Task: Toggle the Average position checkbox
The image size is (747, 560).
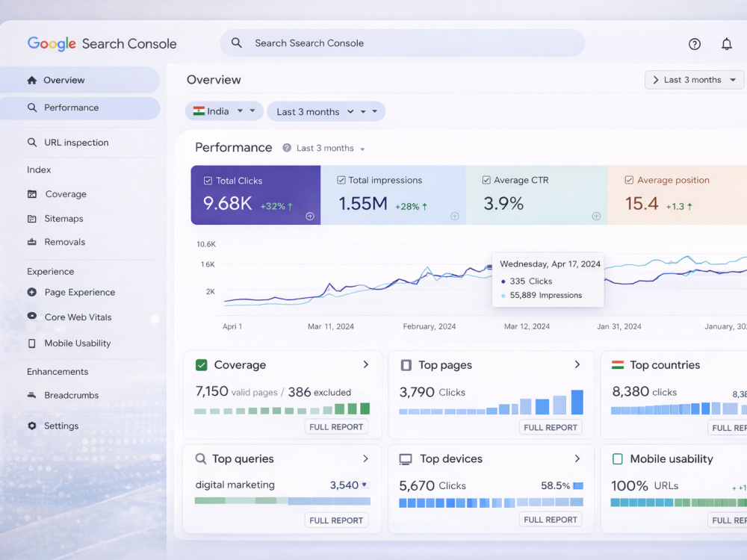Action: click(629, 180)
